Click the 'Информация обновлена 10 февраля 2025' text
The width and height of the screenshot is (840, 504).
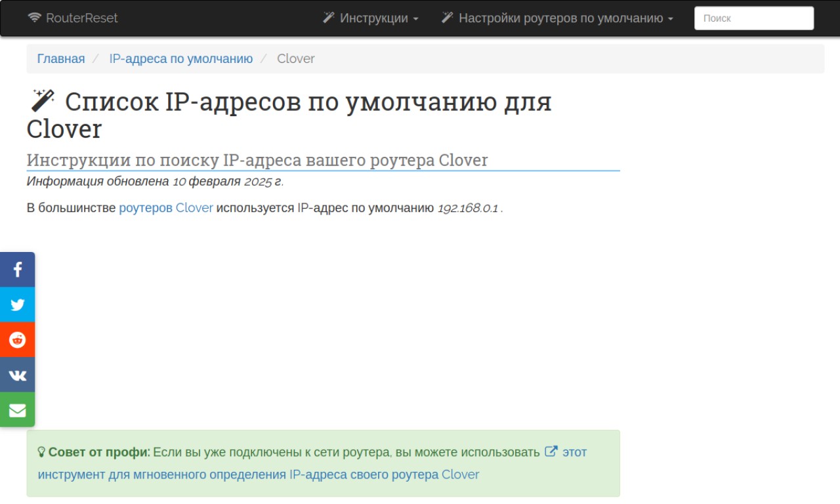tap(155, 181)
